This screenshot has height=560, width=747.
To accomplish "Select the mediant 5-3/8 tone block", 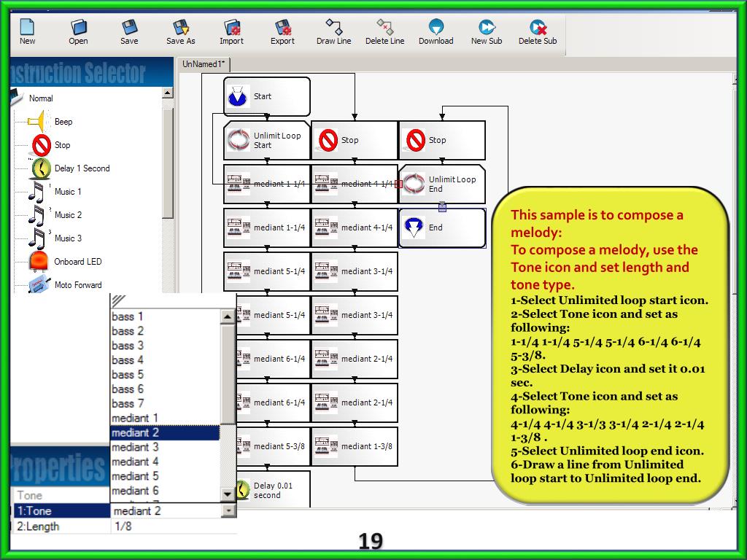I will coord(273,447).
